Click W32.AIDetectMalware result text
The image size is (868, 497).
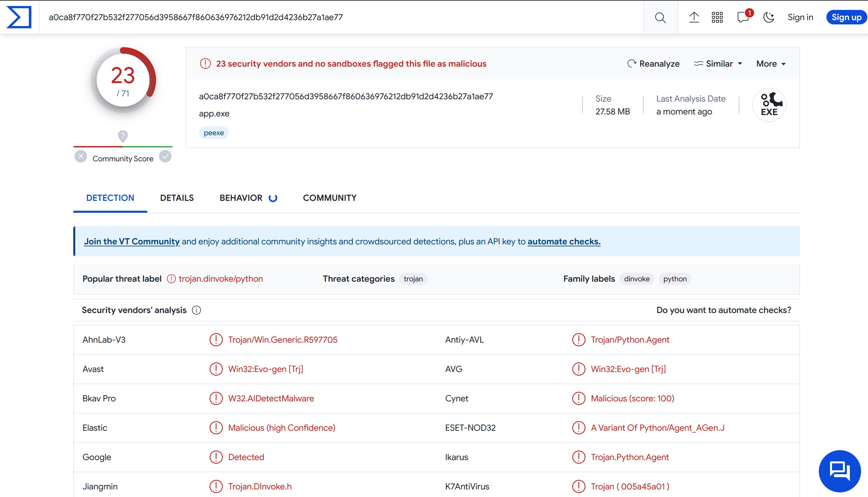(271, 398)
